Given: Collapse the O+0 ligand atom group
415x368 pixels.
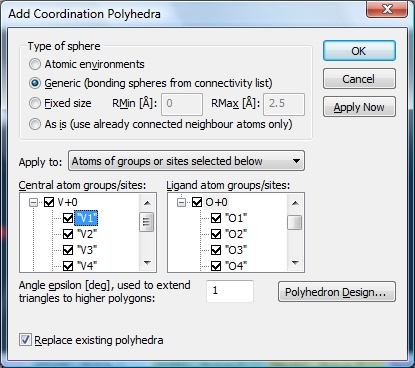Looking at the screenshot, I should click(181, 202).
